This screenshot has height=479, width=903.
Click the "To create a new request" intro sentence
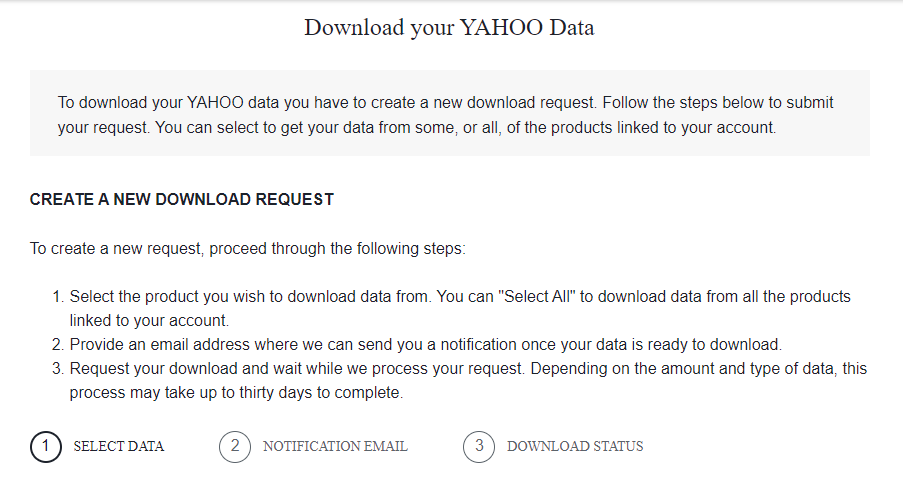248,248
